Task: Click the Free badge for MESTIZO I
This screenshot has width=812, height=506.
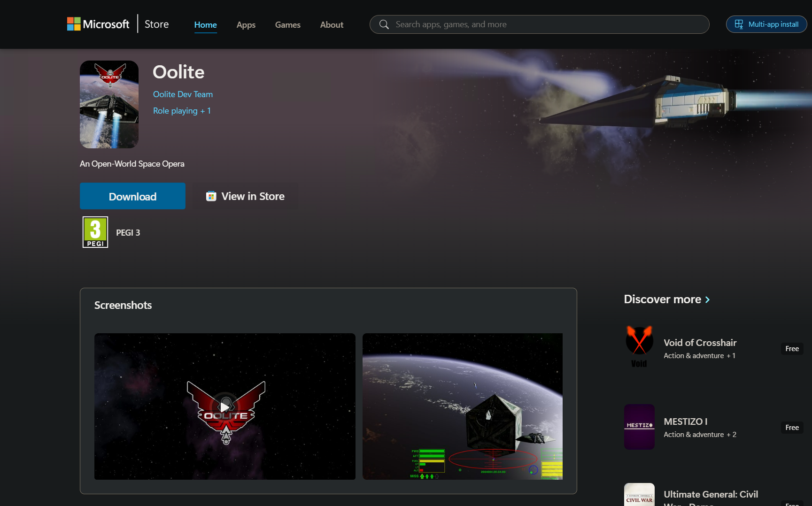Action: point(792,428)
